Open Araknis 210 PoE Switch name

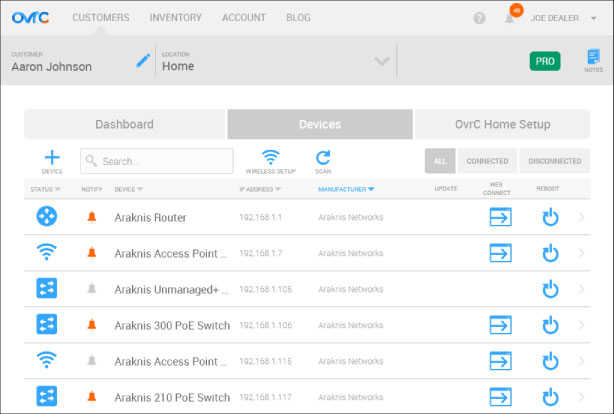pos(172,398)
